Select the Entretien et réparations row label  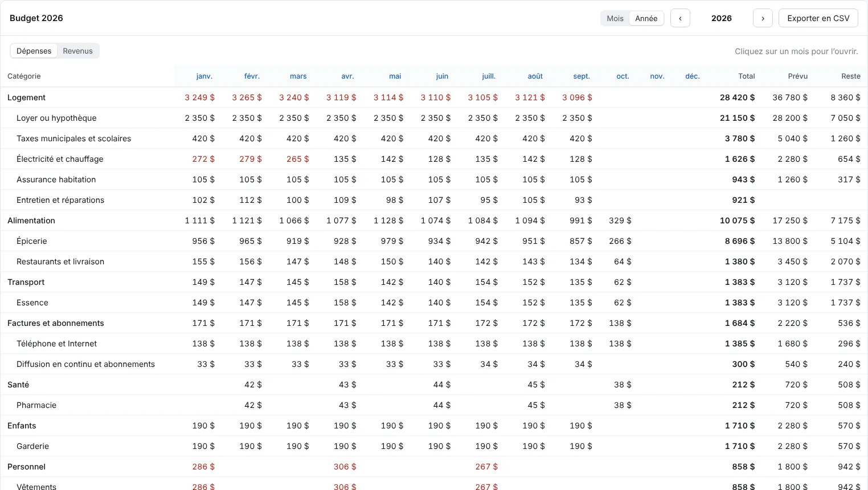point(60,200)
